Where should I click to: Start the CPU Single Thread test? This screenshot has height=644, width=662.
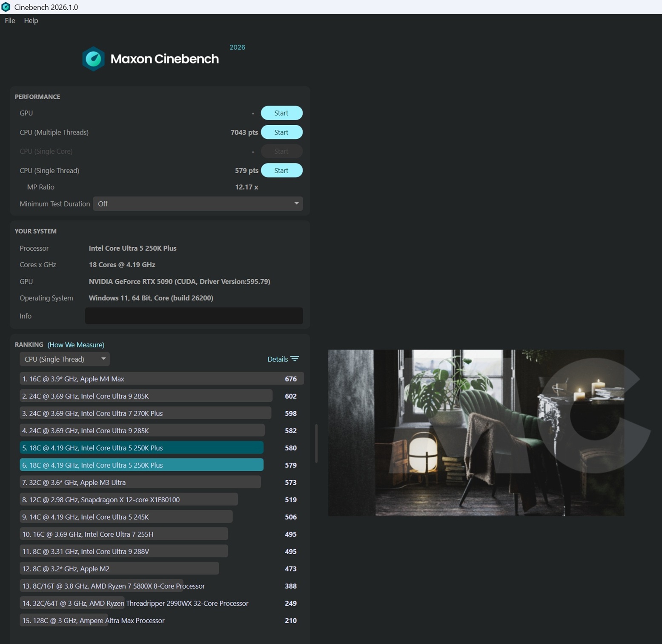click(x=281, y=170)
